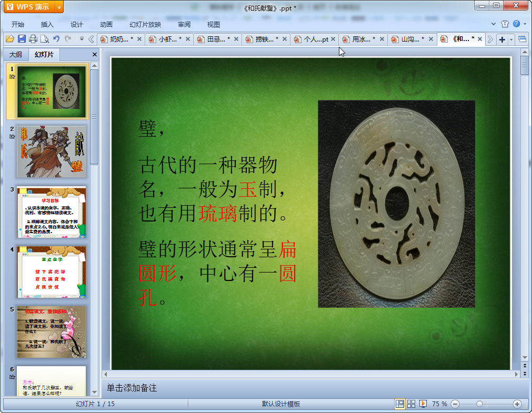
Task: Select slide 2 thumbnail with warrior painting
Action: pyautogui.click(x=51, y=152)
